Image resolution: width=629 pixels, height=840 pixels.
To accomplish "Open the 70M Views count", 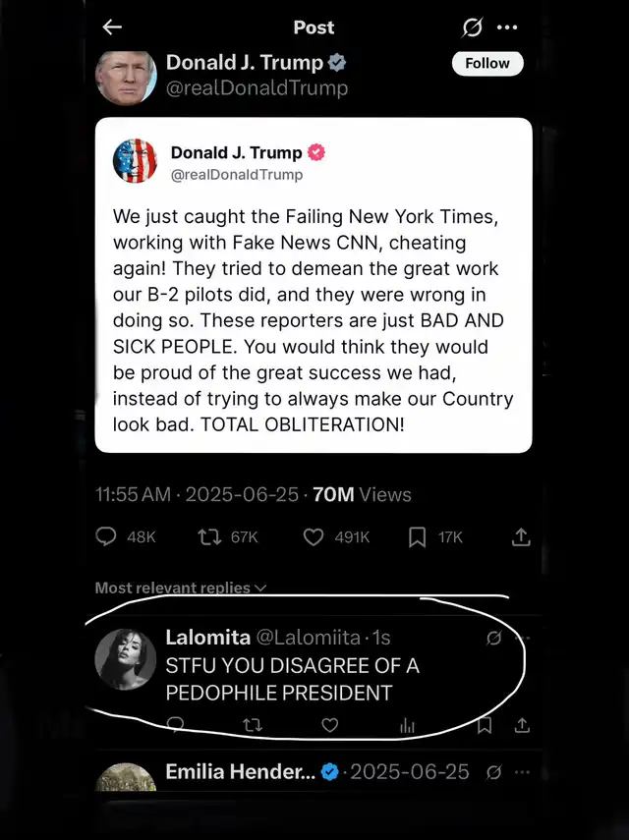I will (362, 494).
